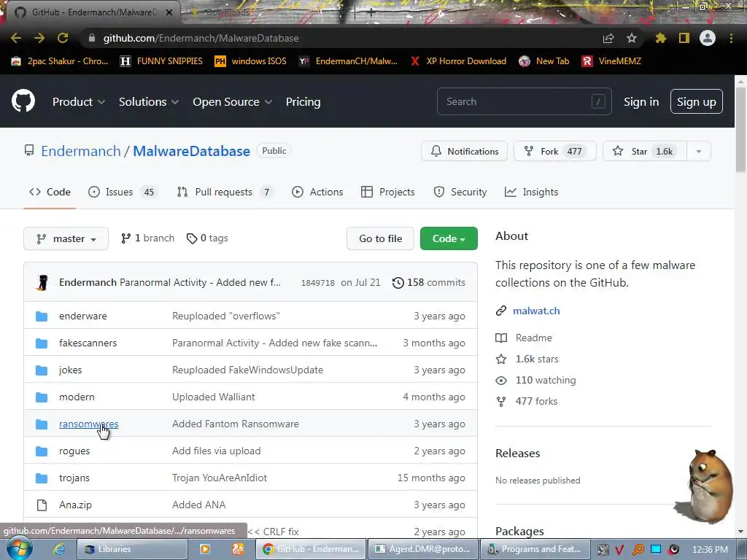Image resolution: width=747 pixels, height=560 pixels.
Task: Click the "Trojan YouAreAnIdiot" commit message
Action: coord(220,478)
